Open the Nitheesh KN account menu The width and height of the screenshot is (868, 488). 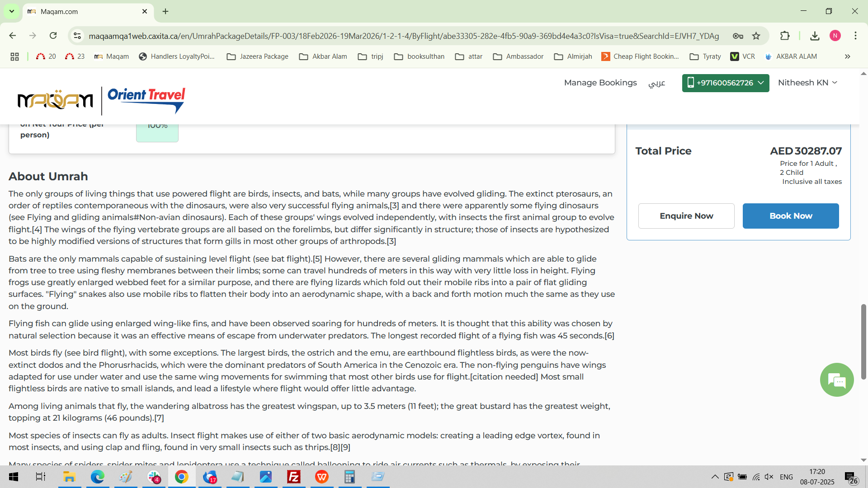(x=807, y=83)
